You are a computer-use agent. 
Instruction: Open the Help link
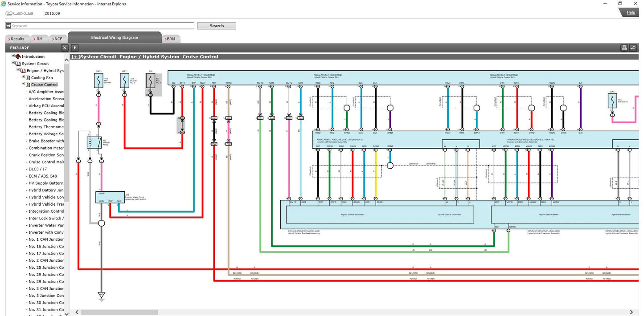point(631,12)
